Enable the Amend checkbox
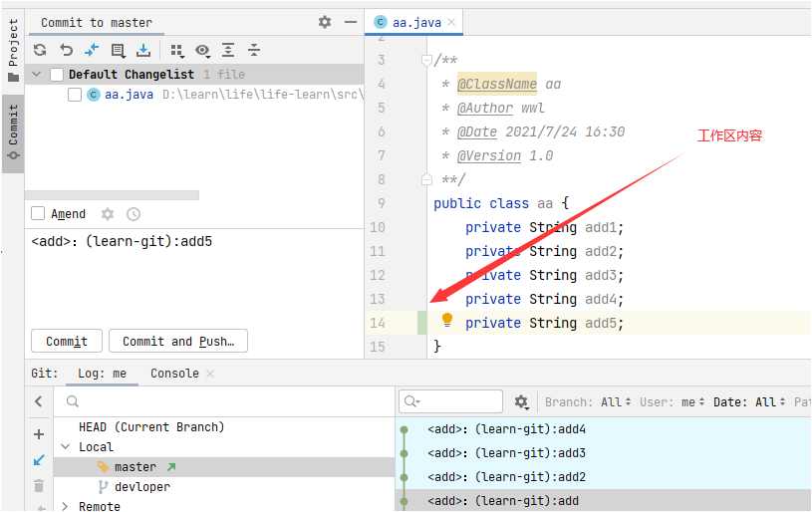This screenshot has width=812, height=512. tap(38, 214)
